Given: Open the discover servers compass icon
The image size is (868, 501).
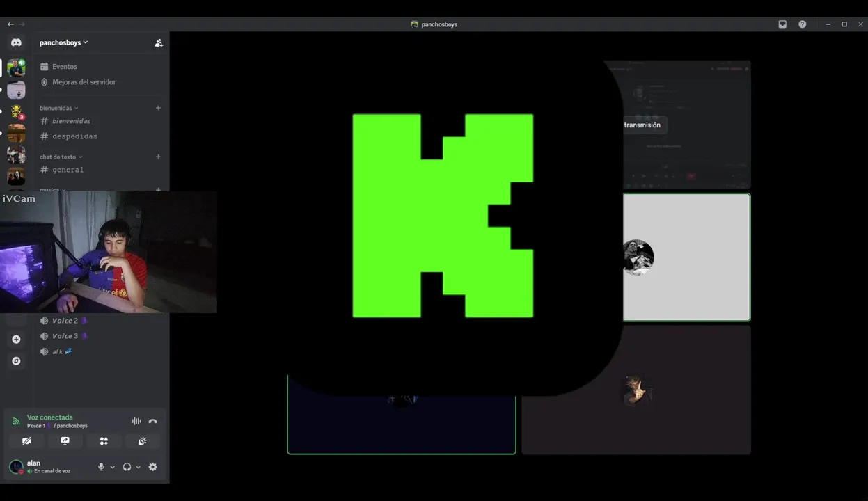Looking at the screenshot, I should tap(16, 361).
